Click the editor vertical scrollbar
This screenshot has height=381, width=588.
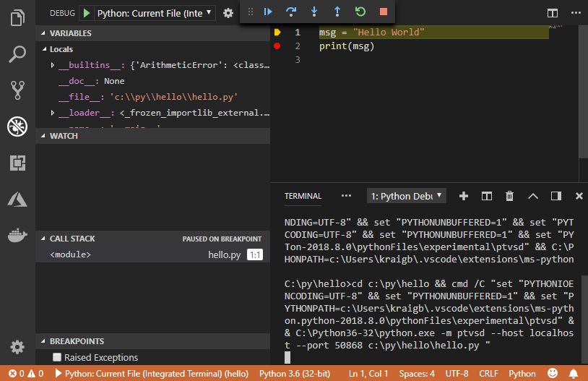[584, 92]
